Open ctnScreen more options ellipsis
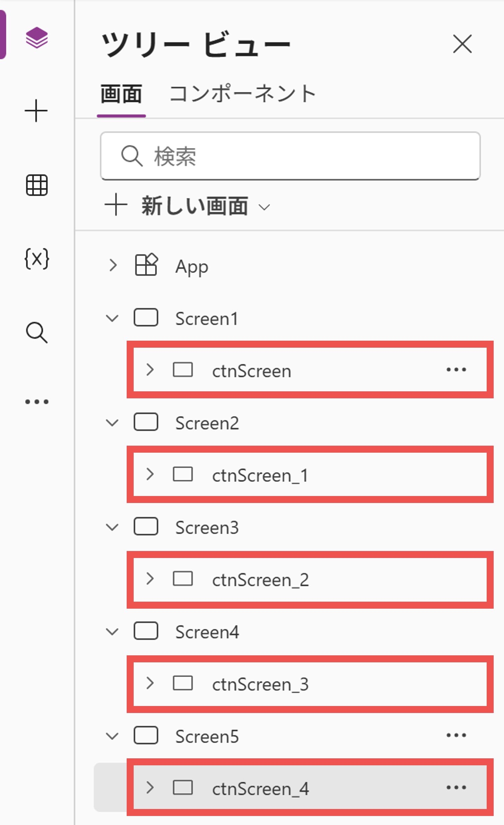This screenshot has width=504, height=825. (x=456, y=370)
